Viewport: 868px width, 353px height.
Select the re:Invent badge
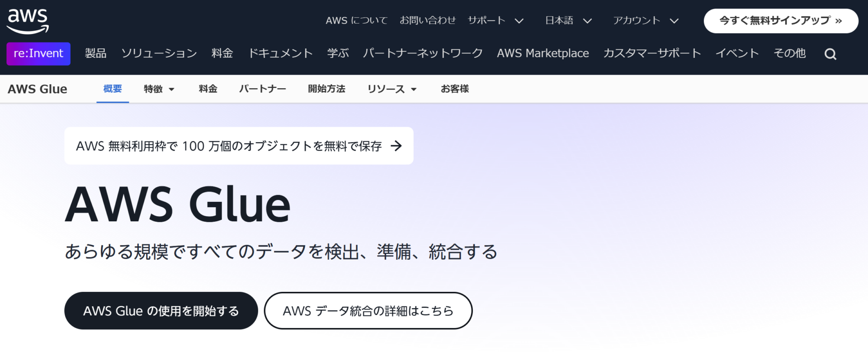(x=38, y=53)
